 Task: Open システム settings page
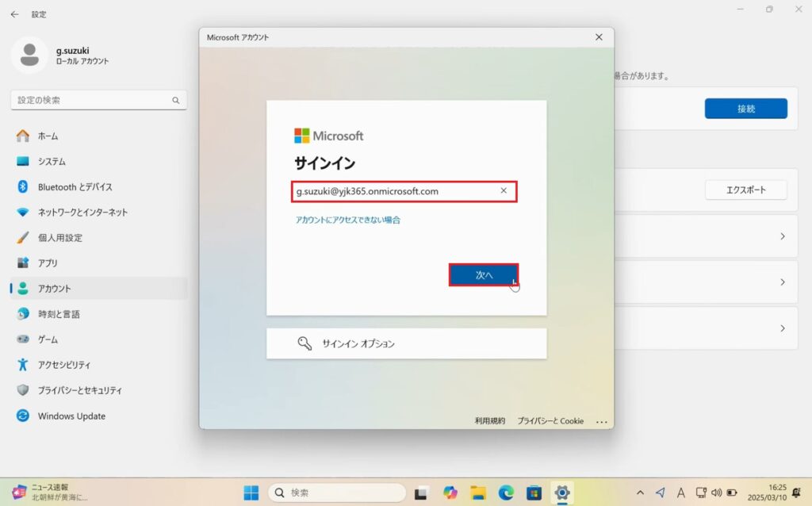[98, 162]
